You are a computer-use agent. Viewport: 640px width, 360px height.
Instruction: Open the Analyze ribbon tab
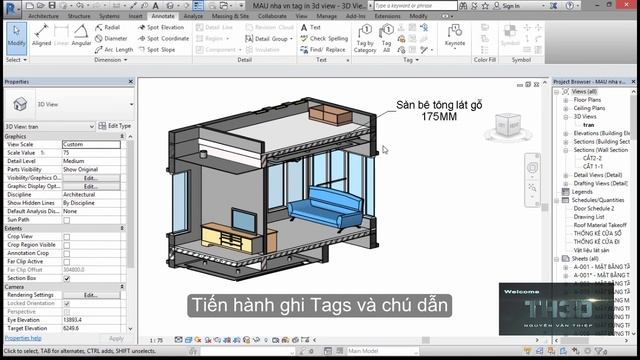tap(193, 16)
